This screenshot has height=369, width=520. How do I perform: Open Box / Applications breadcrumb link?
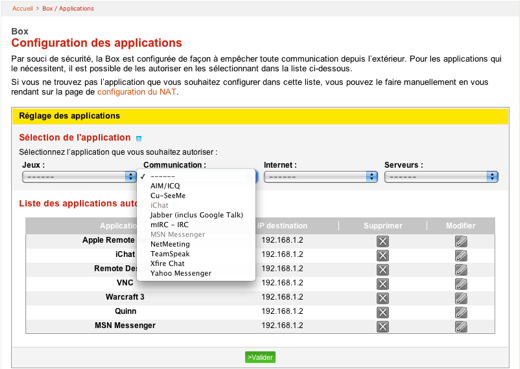click(x=68, y=8)
